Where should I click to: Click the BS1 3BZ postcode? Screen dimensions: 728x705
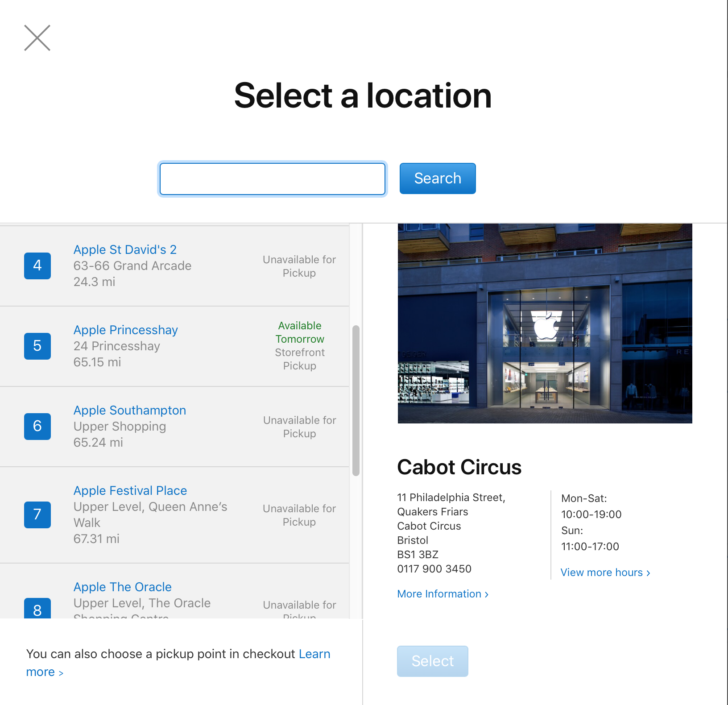tap(418, 555)
